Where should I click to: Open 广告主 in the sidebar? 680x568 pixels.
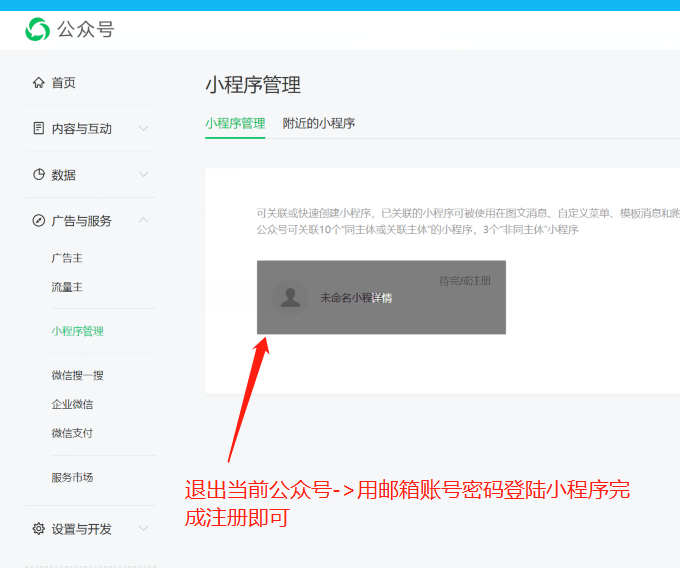[x=67, y=258]
